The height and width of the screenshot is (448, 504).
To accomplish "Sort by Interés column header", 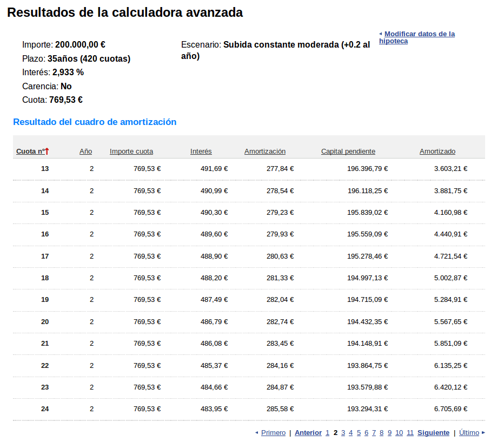I will click(201, 151).
